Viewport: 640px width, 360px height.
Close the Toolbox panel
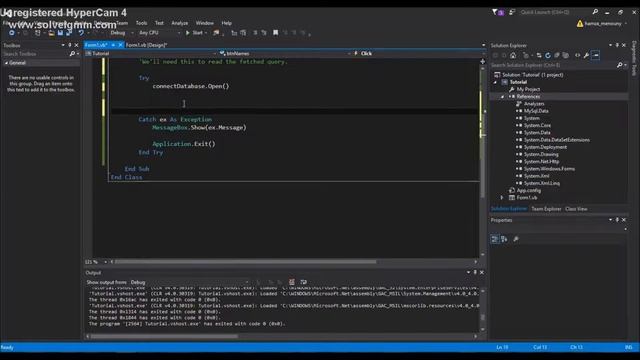76,45
